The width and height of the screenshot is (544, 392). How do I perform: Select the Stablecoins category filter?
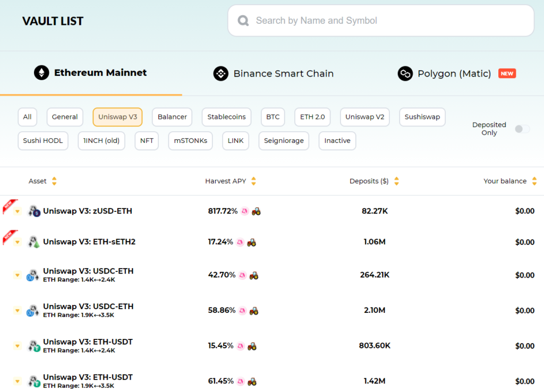point(226,117)
